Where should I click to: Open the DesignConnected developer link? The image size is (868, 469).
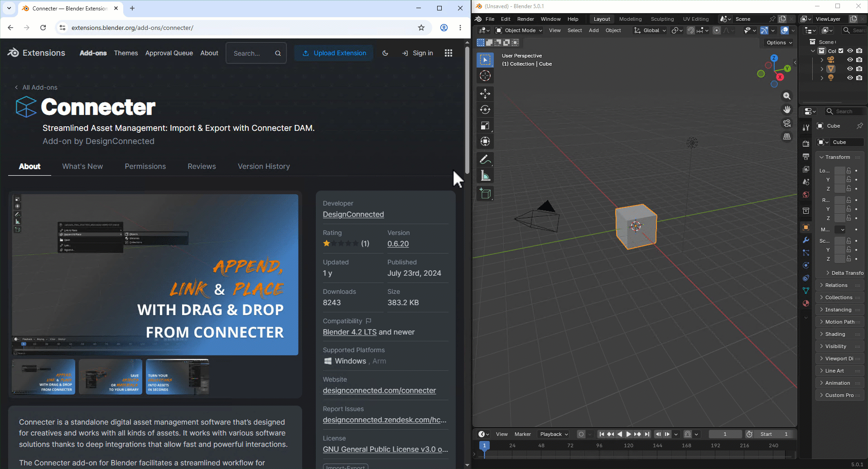pos(353,215)
